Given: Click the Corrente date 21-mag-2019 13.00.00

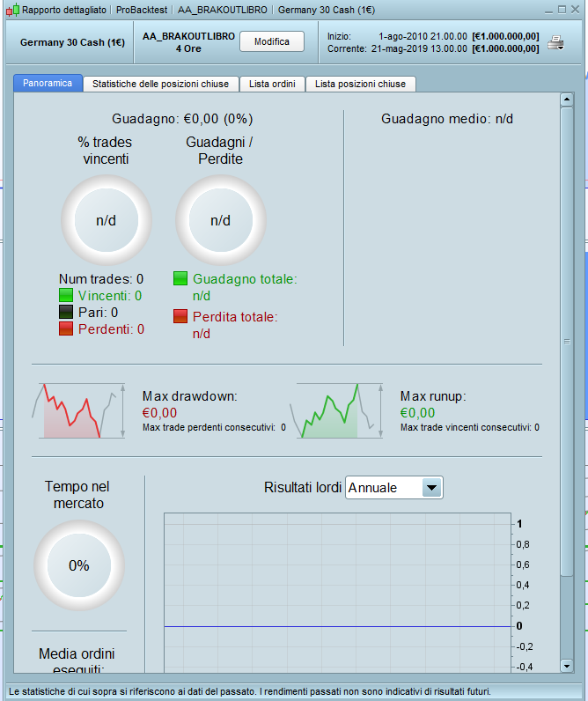Looking at the screenshot, I should 419,48.
